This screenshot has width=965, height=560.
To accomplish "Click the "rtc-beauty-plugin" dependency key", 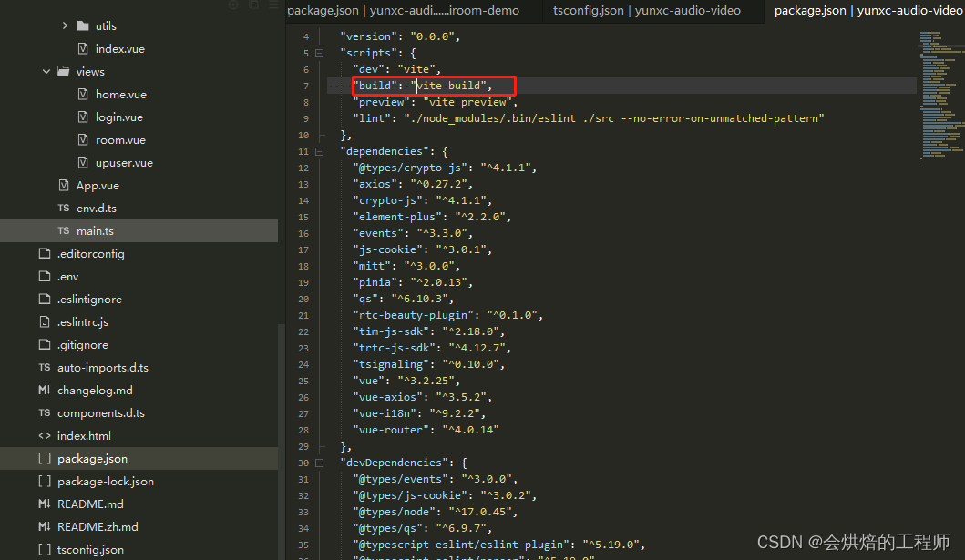I will pyautogui.click(x=413, y=315).
